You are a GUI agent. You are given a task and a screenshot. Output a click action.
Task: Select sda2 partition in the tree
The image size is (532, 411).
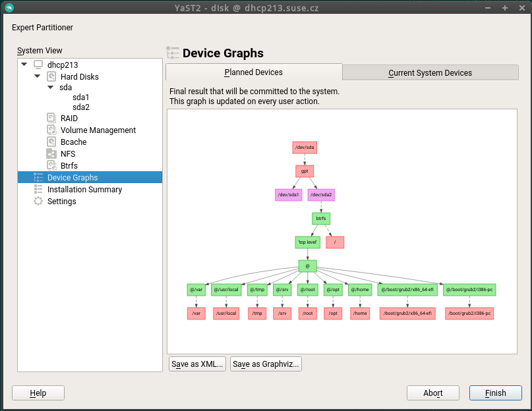(x=81, y=107)
